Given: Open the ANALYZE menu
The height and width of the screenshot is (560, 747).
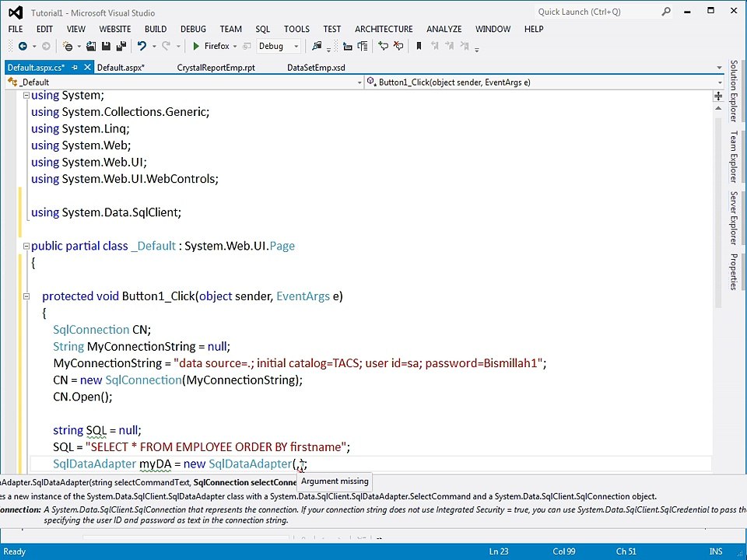Looking at the screenshot, I should (444, 29).
